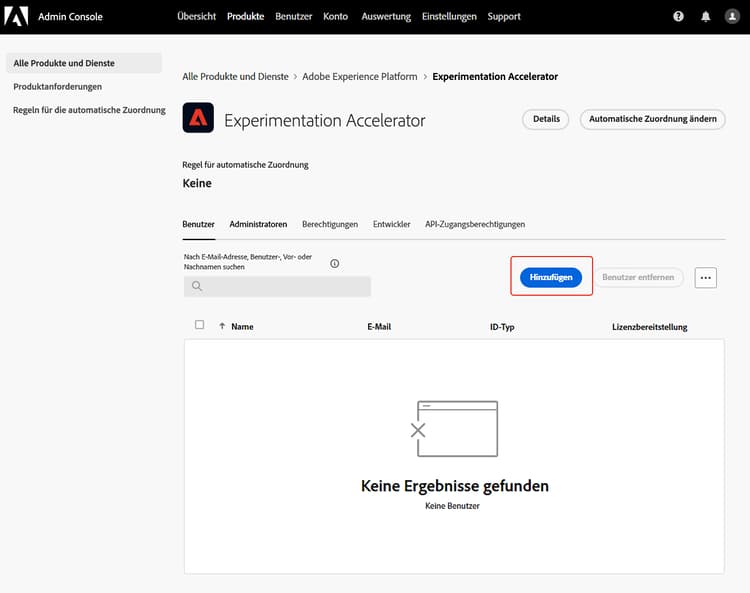This screenshot has width=750, height=593.
Task: Click the Lizenzbereitstellung column header
Action: [650, 327]
